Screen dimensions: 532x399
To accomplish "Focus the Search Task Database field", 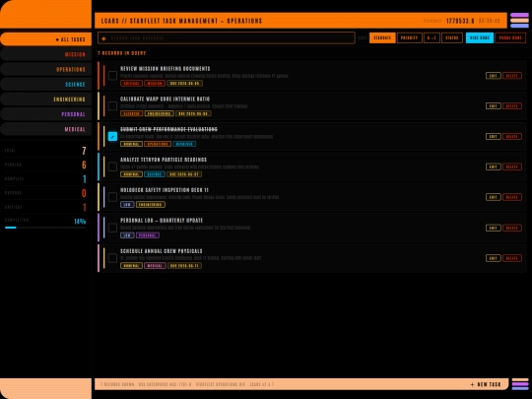I will click(x=227, y=38).
